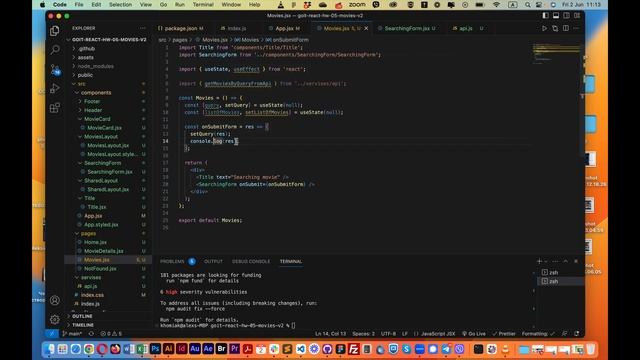Create a new terminal with plus icon
This screenshot has width=640, height=360.
coord(539,261)
